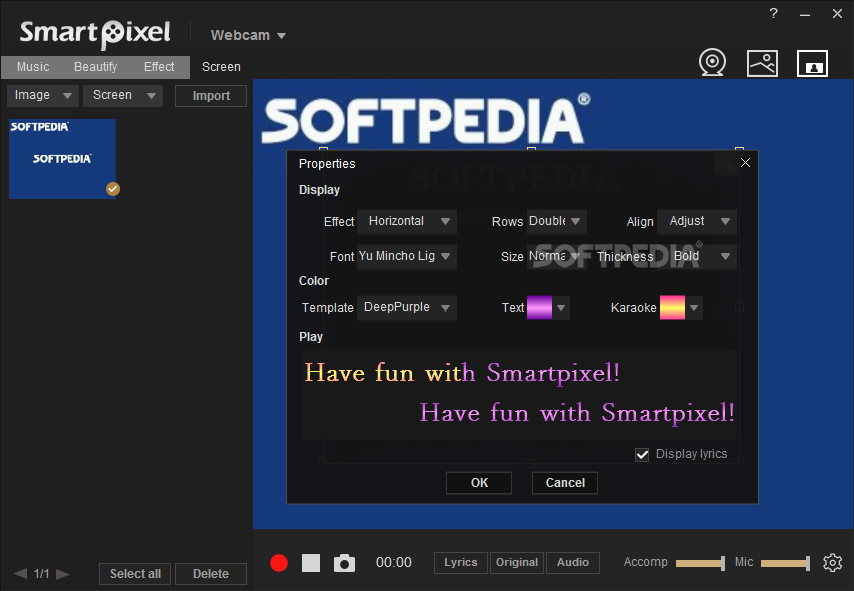Close the Properties dialog with X
Viewport: 854px width, 591px height.
(745, 162)
